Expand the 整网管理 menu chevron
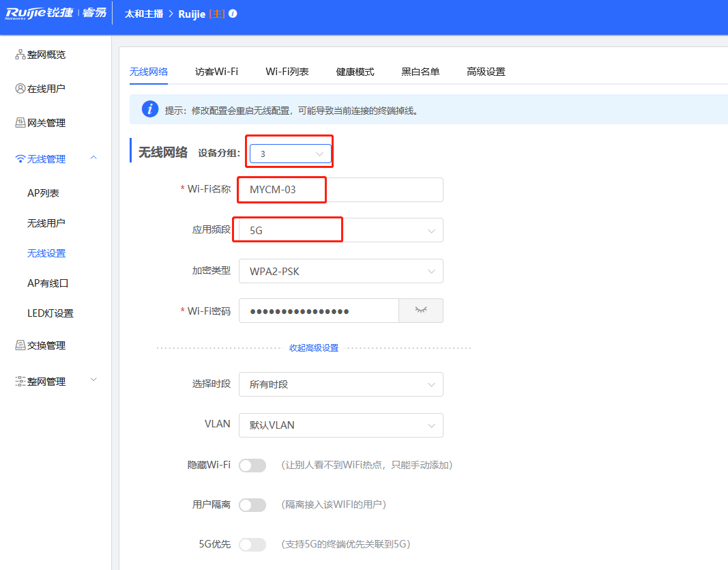The image size is (728, 570). 93,380
